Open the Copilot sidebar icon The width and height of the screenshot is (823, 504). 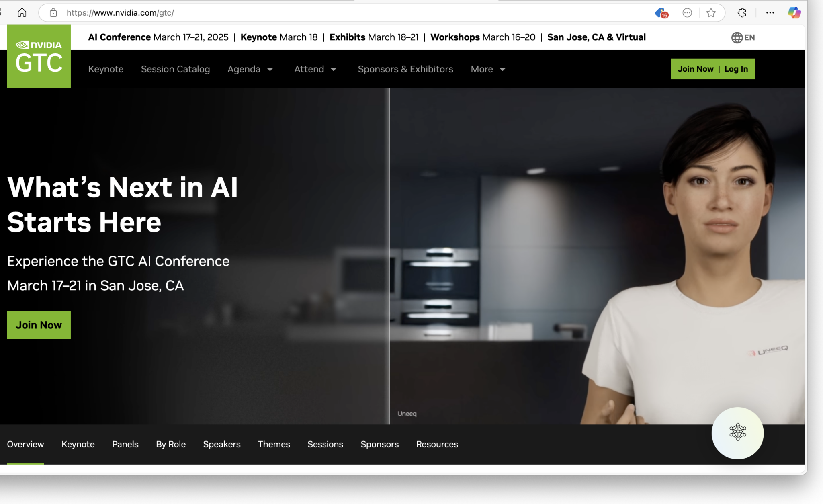[x=794, y=13]
